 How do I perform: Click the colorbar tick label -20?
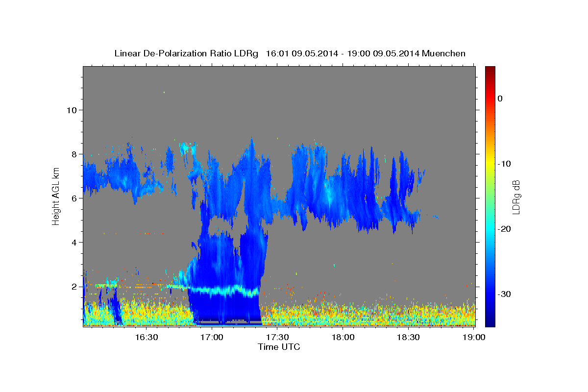(504, 229)
